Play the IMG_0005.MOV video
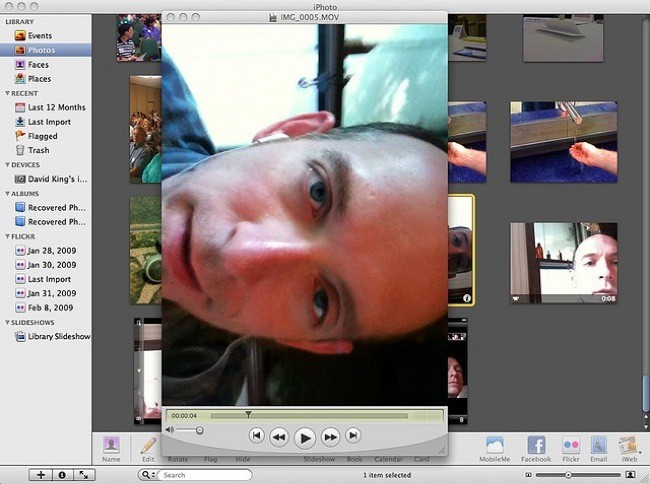The height and width of the screenshot is (484, 650). [x=306, y=437]
